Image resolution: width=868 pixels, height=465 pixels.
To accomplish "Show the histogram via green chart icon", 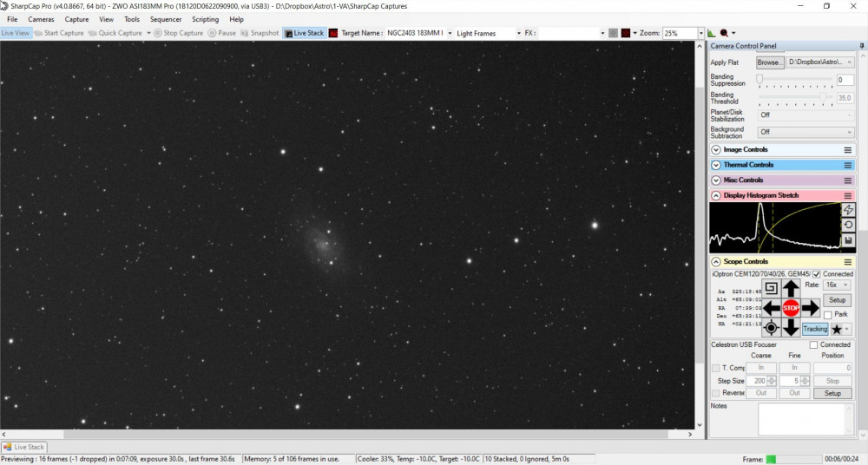I will tap(712, 33).
